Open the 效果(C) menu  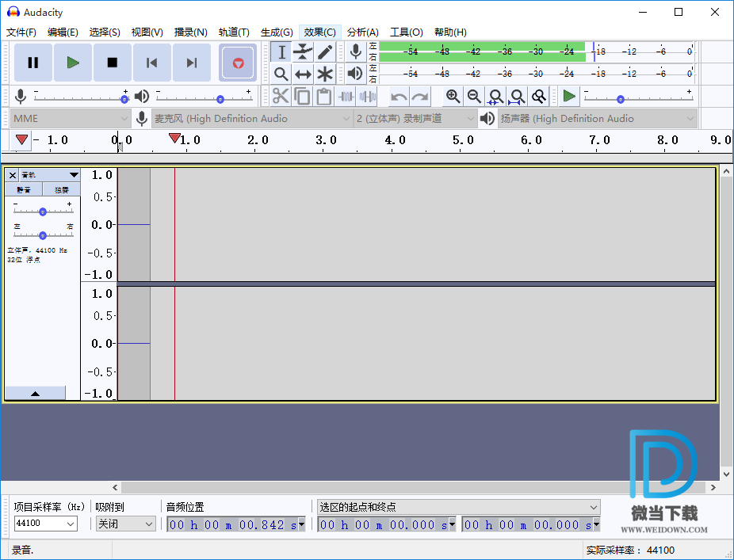(319, 32)
